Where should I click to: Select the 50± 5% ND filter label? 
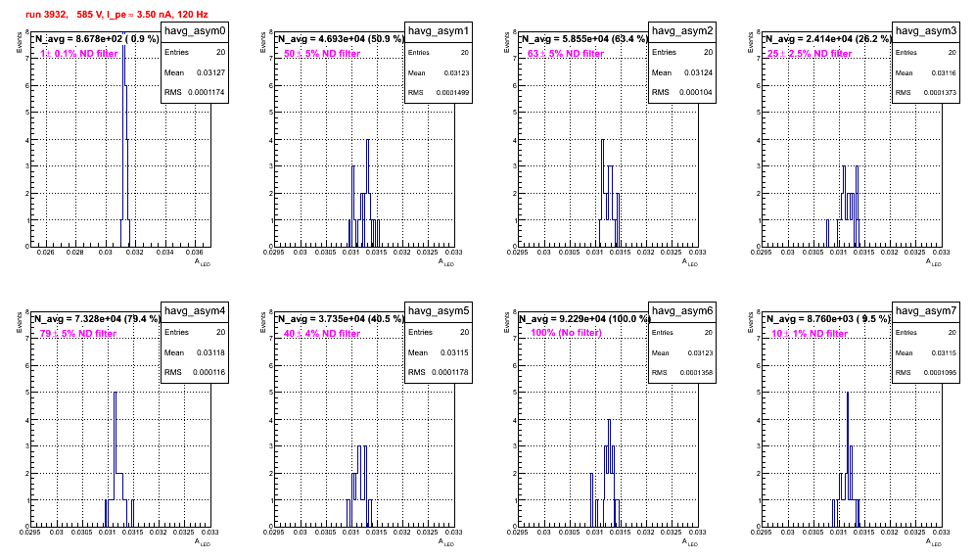pos(322,54)
